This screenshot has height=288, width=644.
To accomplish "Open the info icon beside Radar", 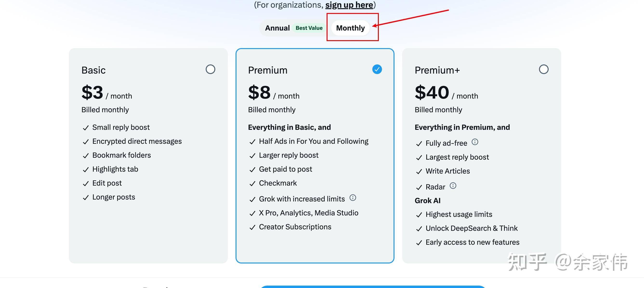I will 453,186.
